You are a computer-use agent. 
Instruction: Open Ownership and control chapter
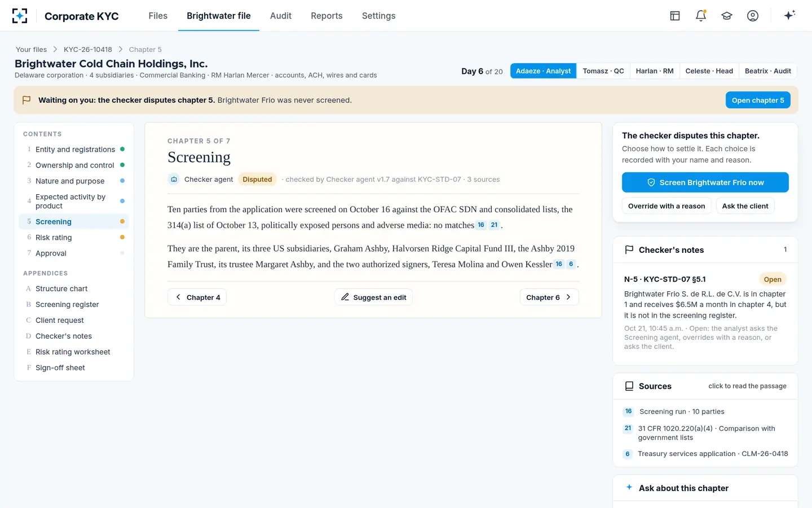[74, 165]
